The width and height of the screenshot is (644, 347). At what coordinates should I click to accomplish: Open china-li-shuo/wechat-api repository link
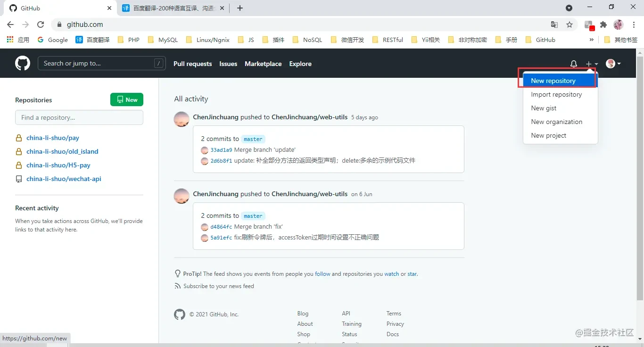coord(64,179)
